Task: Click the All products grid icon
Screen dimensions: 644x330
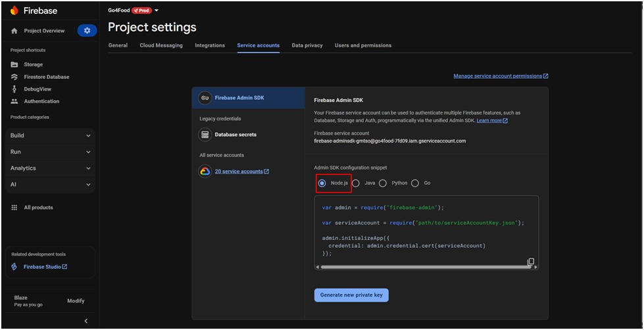Action: tap(14, 208)
